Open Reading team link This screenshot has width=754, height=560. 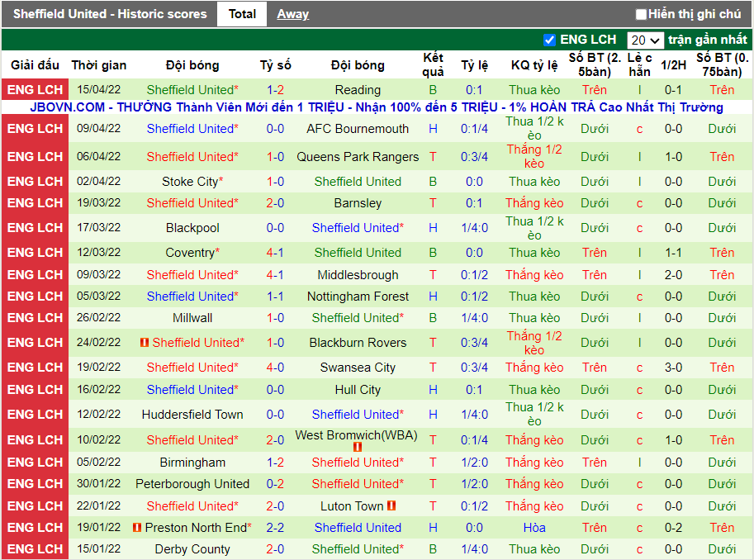click(x=358, y=90)
